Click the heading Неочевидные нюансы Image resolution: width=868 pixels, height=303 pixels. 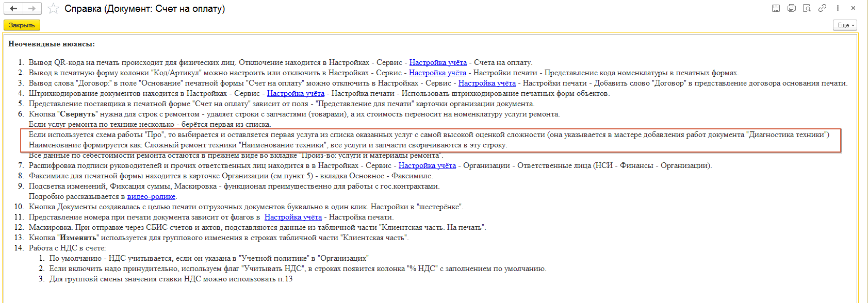(x=52, y=44)
